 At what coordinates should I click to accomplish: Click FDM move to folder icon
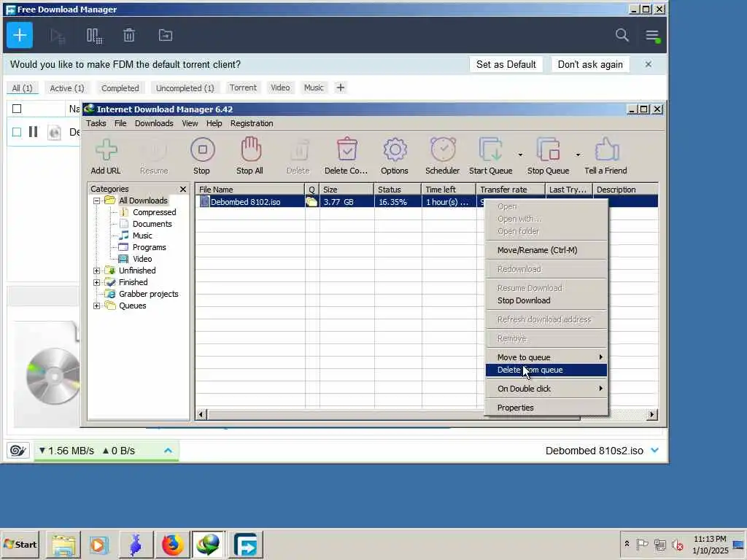(x=166, y=35)
